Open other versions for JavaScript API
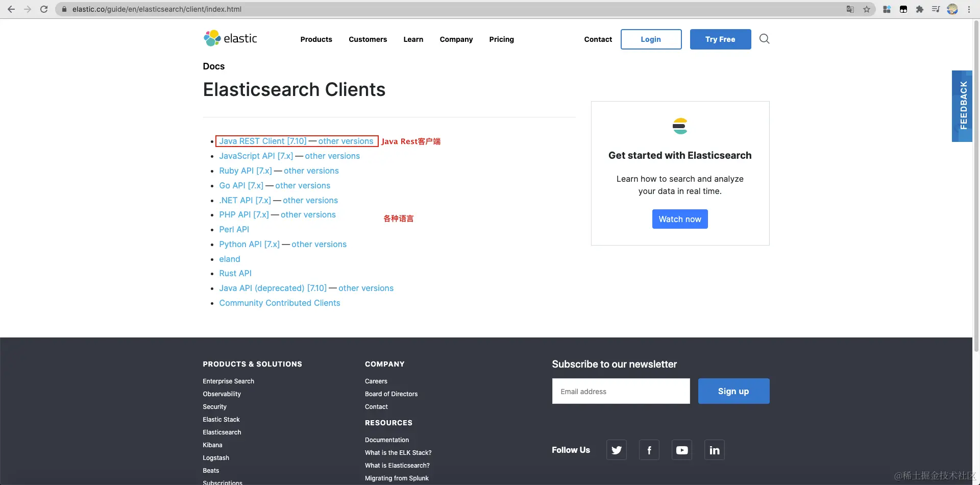Screen dimensions: 980x485 click(x=332, y=156)
